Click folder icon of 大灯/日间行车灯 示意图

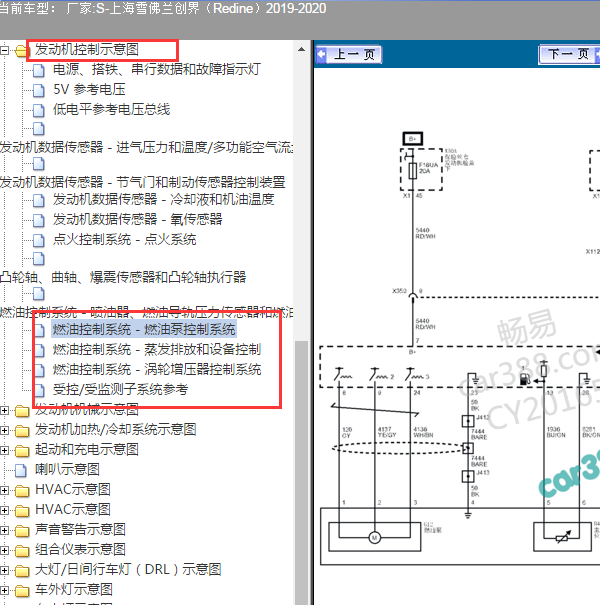(22, 571)
